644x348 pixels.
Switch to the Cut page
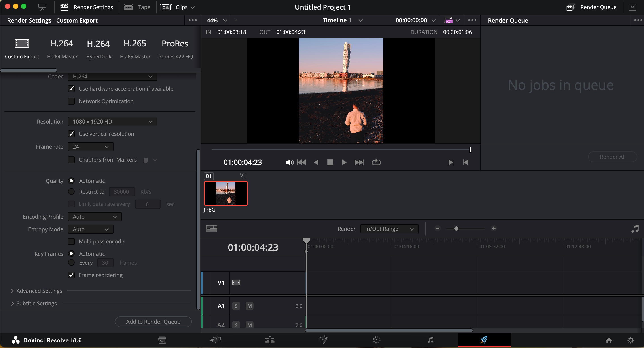216,340
